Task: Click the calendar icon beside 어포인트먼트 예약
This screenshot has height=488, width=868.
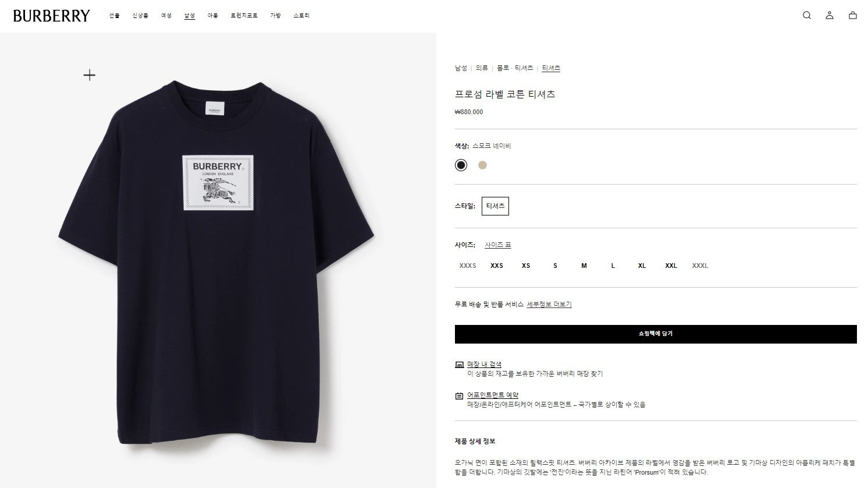Action: click(459, 395)
